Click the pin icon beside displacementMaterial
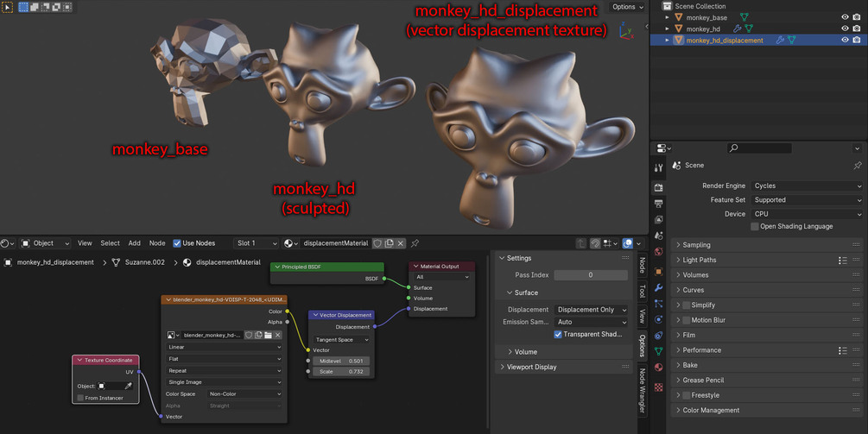The width and height of the screenshot is (868, 434). coord(415,243)
